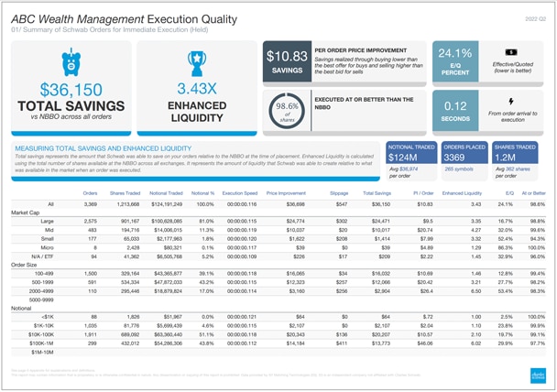557x392 pixels.
Task: Click the 'Slippage' column header
Action: (339, 193)
